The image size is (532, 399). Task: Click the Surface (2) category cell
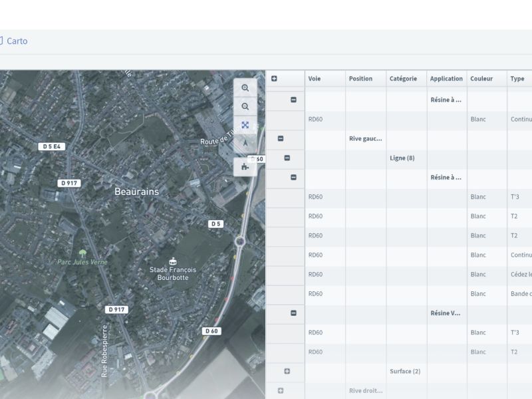[x=405, y=371]
